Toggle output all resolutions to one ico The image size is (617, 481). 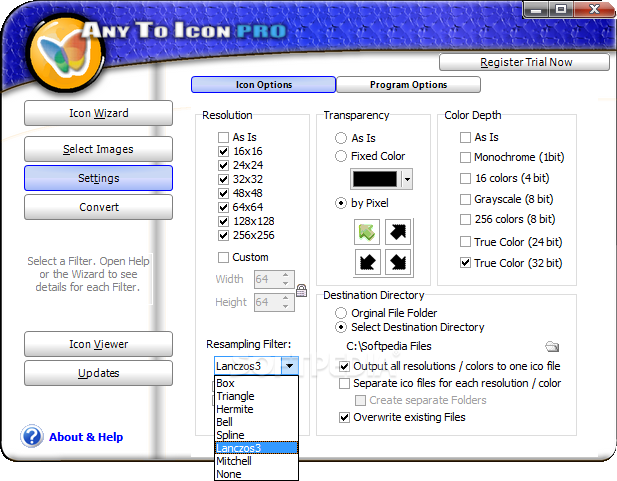(x=344, y=366)
